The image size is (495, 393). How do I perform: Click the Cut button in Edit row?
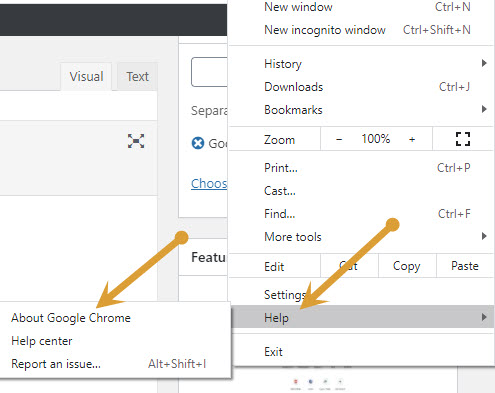pyautogui.click(x=349, y=266)
